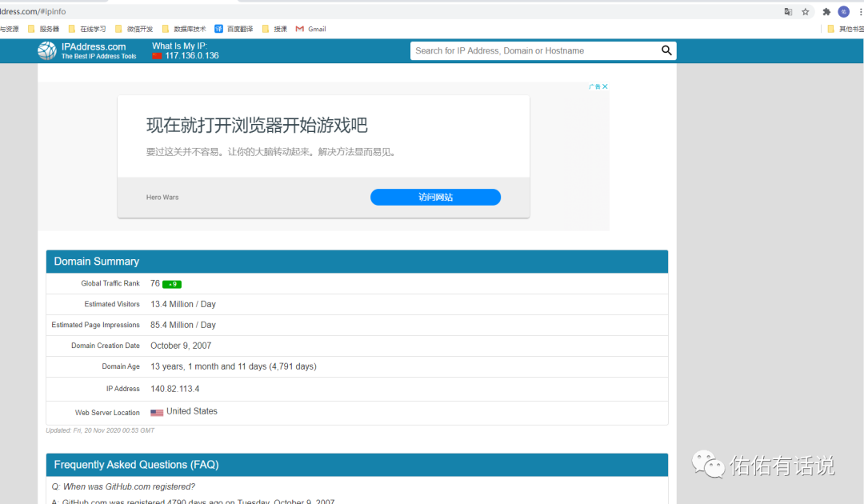Bookmark page with the star icon
The image size is (864, 504).
point(805,11)
